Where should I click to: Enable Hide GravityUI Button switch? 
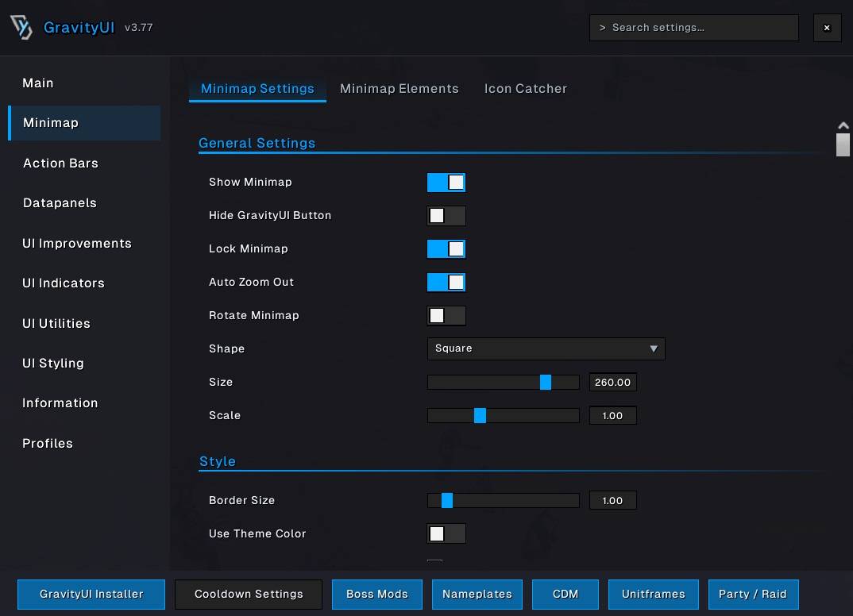[446, 216]
